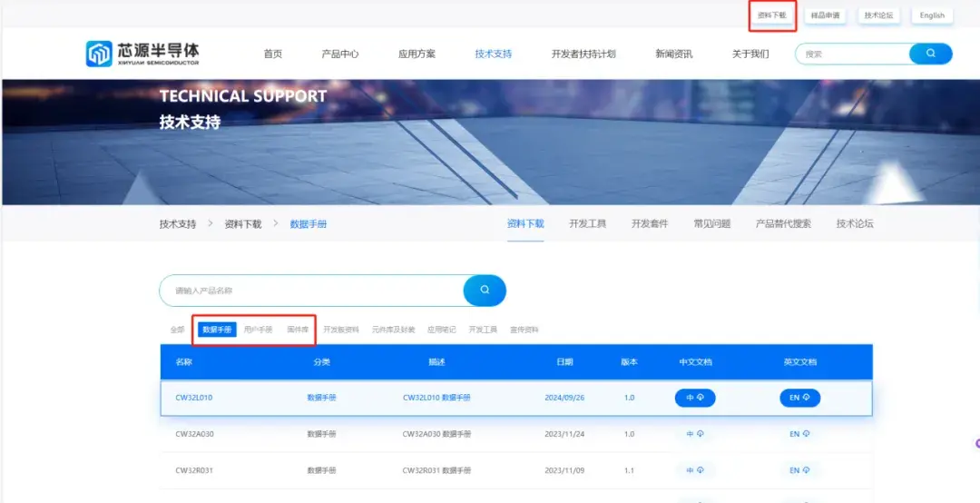Screen dimensions: 980x503
Task: Click the 版本 column header
Action: coord(630,362)
